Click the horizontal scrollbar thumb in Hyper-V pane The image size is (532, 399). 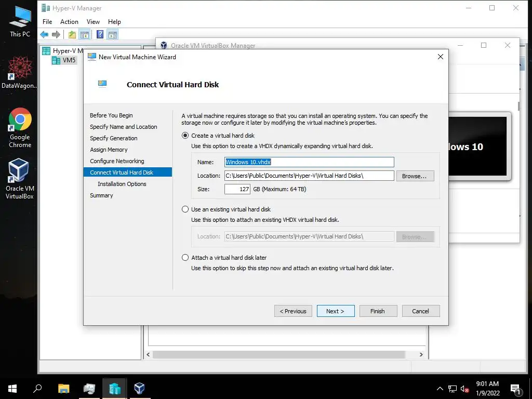pos(279,354)
